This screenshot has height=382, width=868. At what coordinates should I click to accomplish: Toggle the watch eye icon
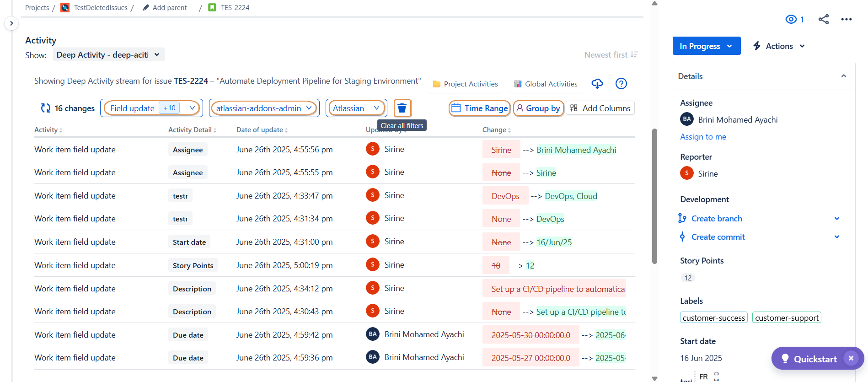(x=791, y=19)
